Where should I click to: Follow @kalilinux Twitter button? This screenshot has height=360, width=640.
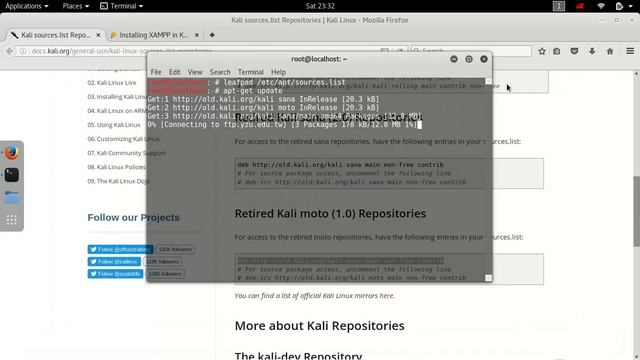[114, 262]
